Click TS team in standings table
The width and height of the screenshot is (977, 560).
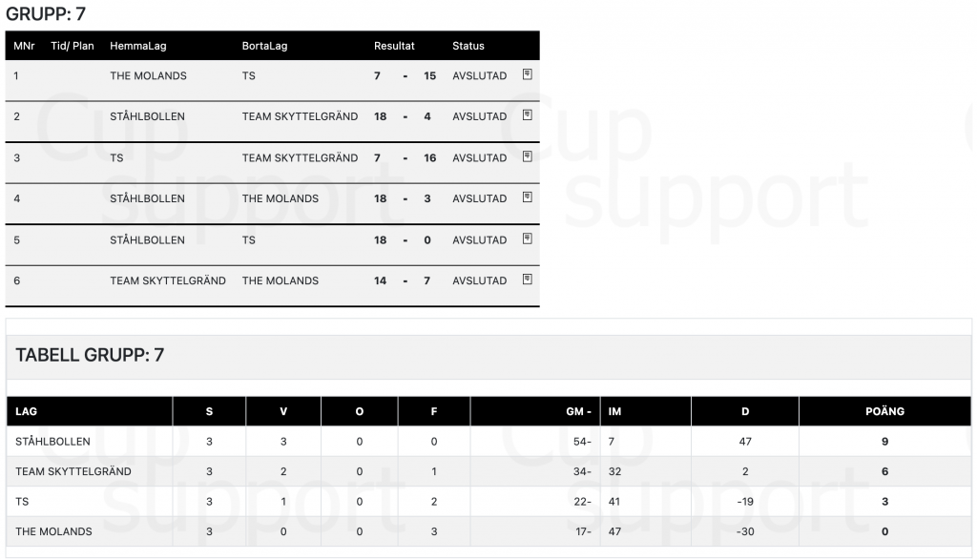23,502
